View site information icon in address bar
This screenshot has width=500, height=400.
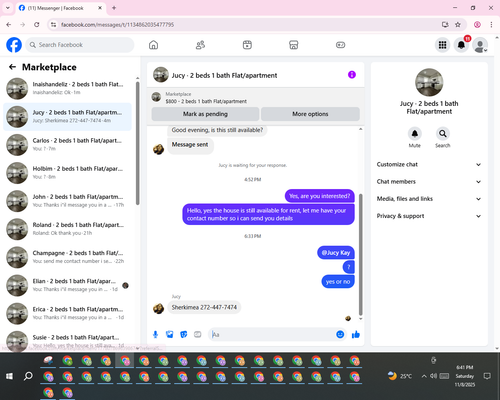[x=53, y=25]
